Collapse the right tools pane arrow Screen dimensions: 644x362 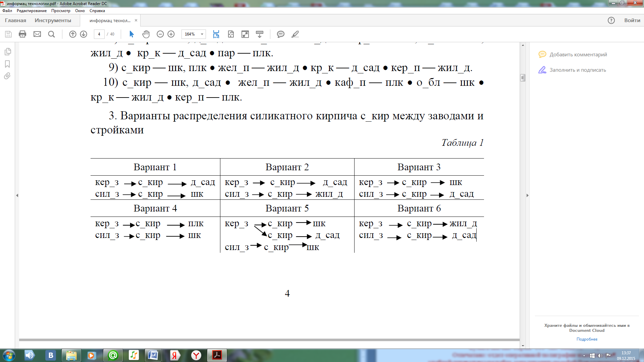[x=527, y=195]
